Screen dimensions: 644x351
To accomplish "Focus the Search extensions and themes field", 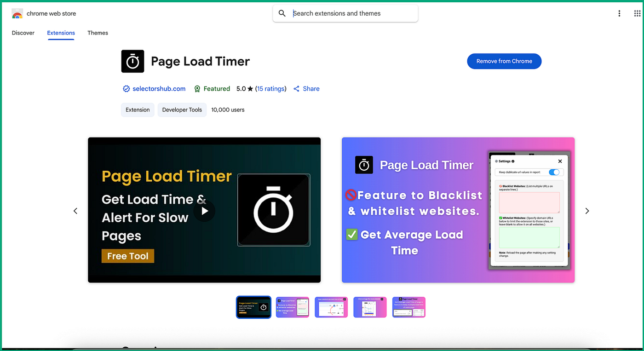I will pos(345,13).
